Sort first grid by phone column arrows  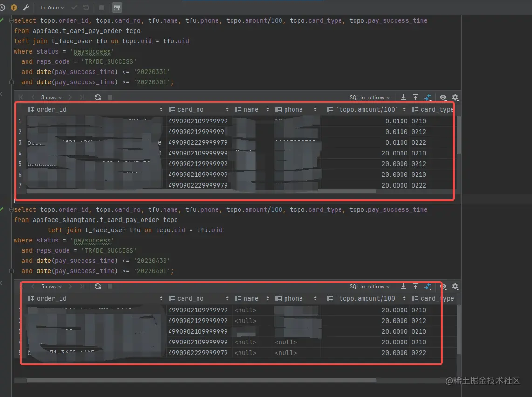[315, 109]
